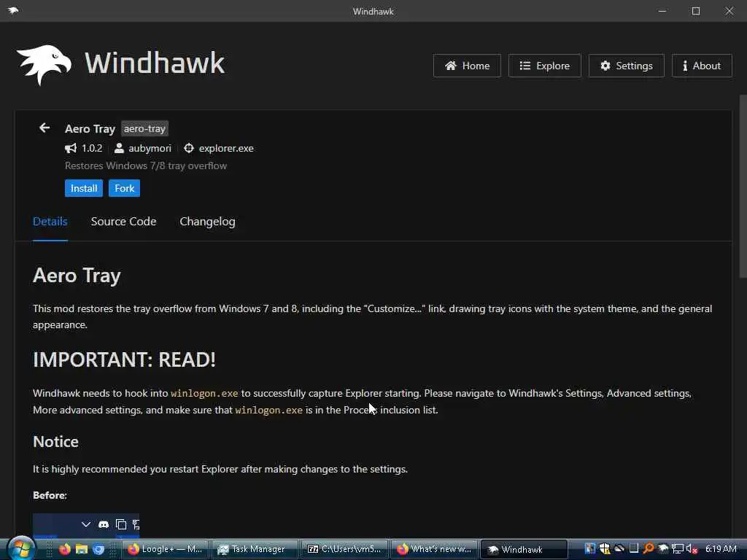Image resolution: width=747 pixels, height=560 pixels.
Task: Click the network tray icon
Action: tap(678, 548)
